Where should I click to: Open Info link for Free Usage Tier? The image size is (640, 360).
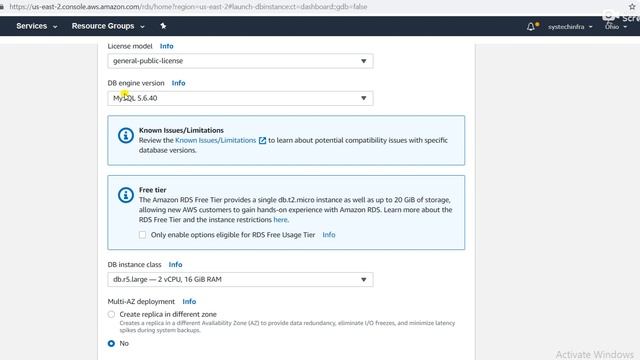tap(329, 235)
